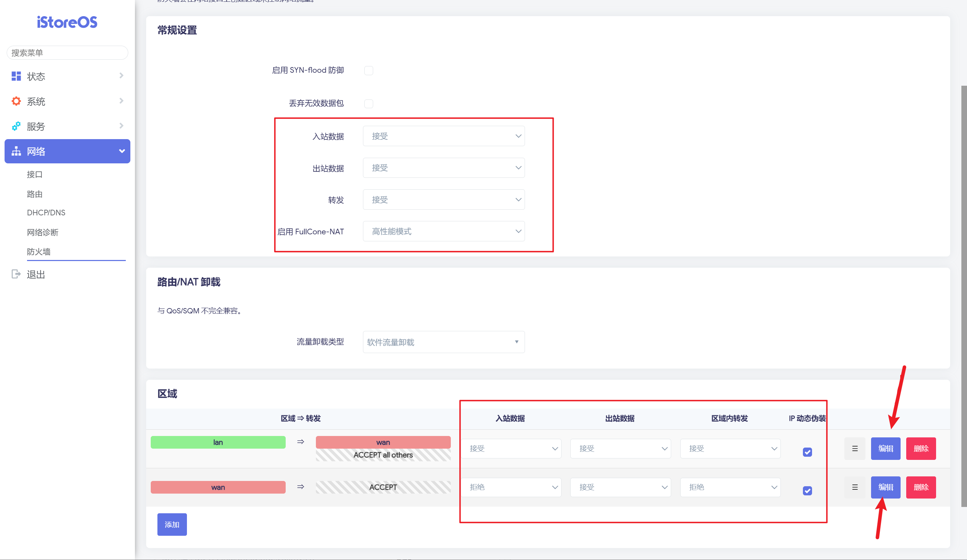Open the DHCP/DNS menu item
Viewport: 967px width, 560px height.
[x=46, y=213]
